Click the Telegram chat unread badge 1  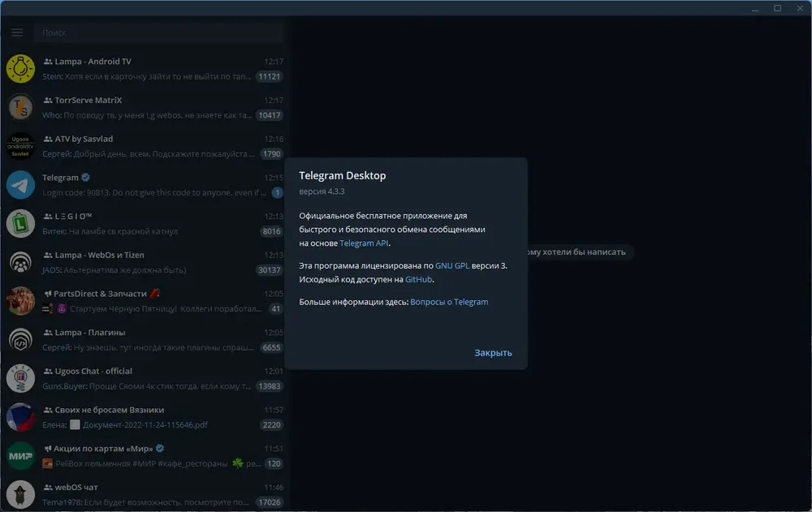pos(278,192)
